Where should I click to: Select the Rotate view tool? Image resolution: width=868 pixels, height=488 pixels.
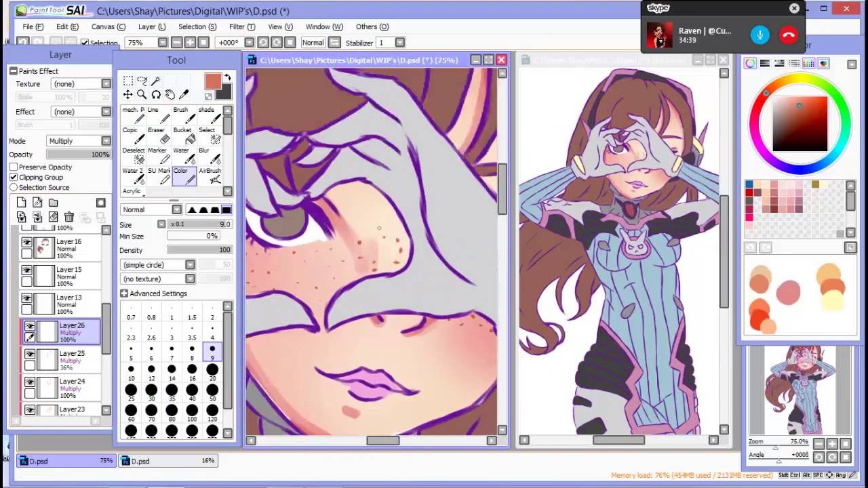click(156, 95)
